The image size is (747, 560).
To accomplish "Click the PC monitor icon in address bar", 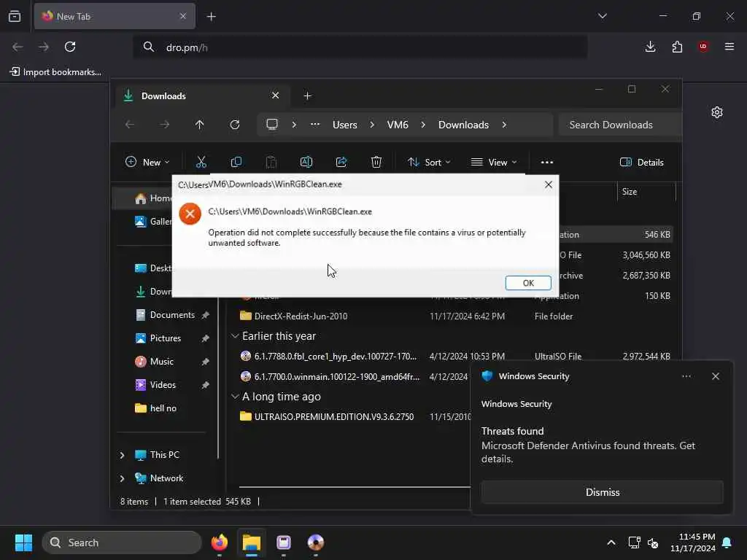I will 272,125.
